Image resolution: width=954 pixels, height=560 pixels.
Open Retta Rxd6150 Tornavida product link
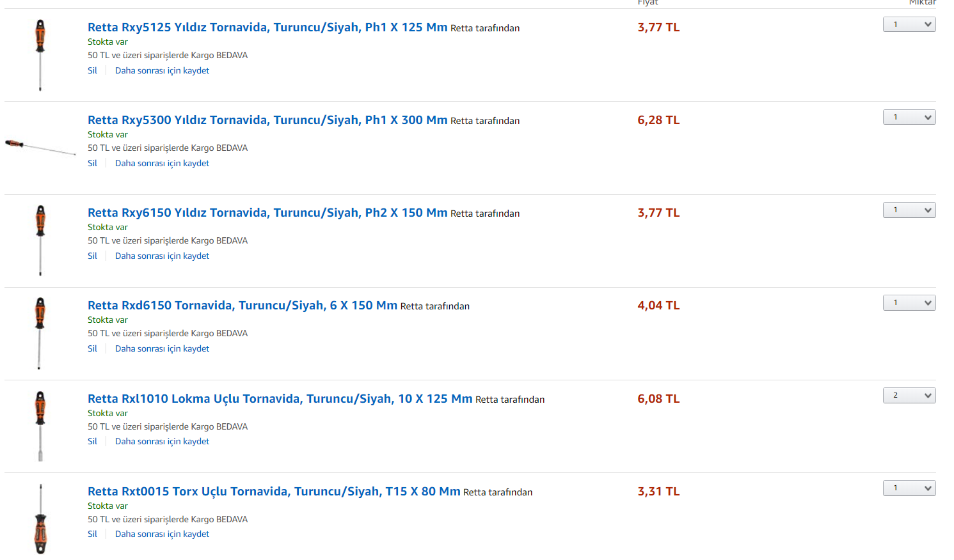pos(242,306)
